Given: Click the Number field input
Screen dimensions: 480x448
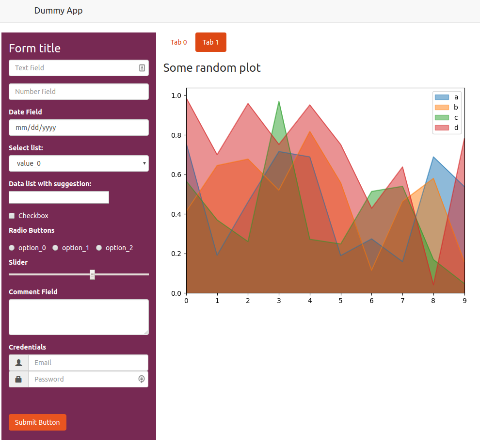Looking at the screenshot, I should (x=79, y=92).
